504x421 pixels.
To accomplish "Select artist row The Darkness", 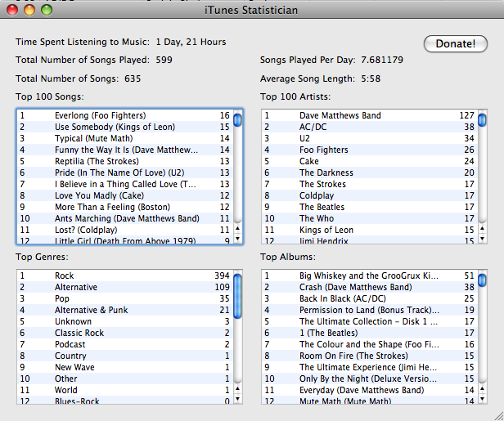I will point(370,172).
